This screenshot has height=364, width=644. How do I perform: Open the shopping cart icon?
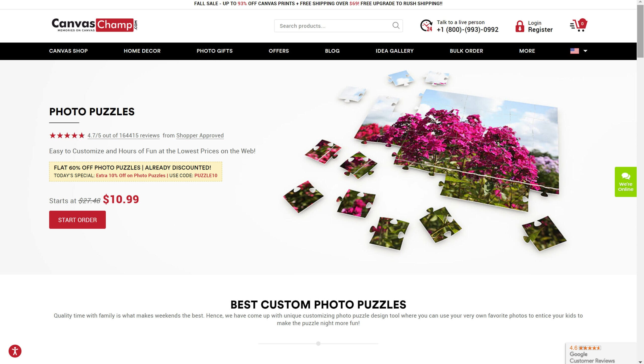pyautogui.click(x=579, y=25)
